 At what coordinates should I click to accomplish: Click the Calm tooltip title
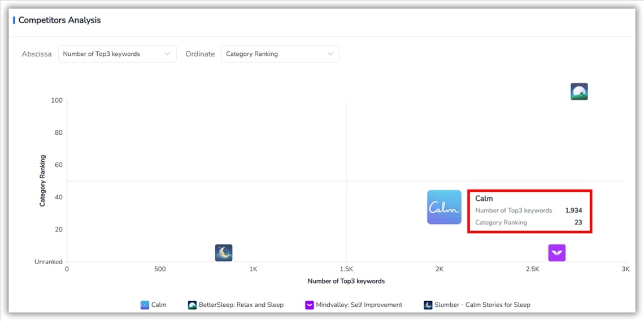[x=484, y=199]
